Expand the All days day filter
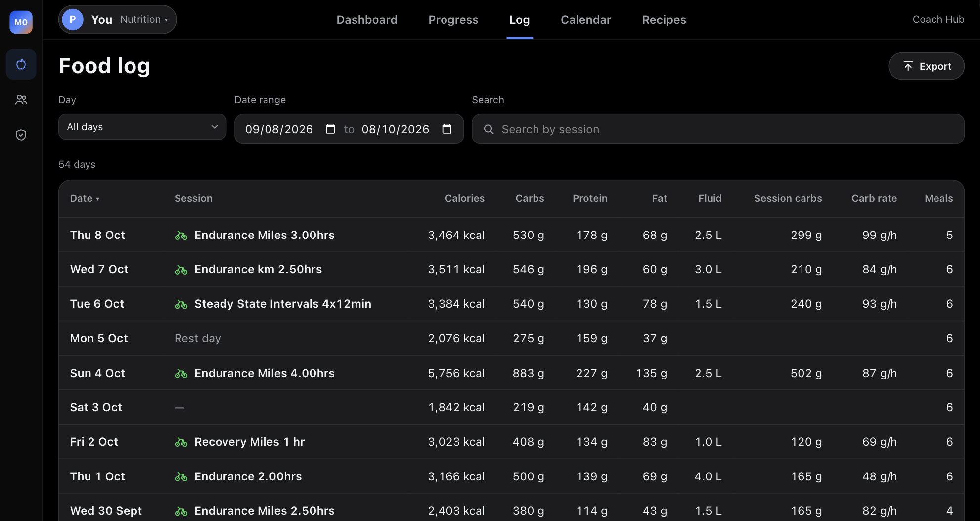 pyautogui.click(x=142, y=127)
